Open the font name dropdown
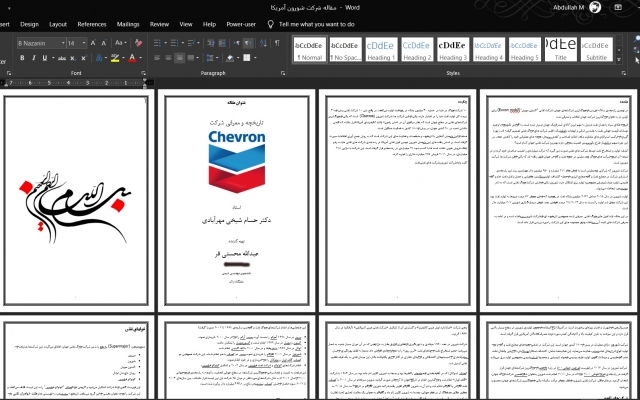 point(63,43)
